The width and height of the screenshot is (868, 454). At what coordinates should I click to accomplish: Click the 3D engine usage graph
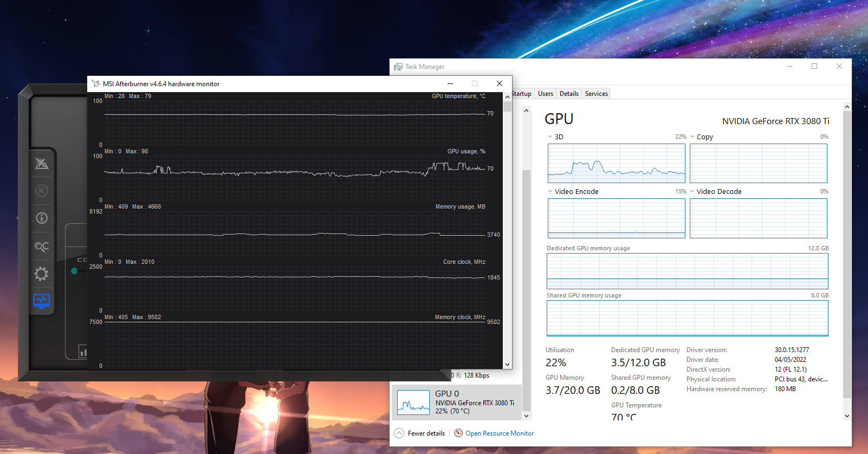(617, 163)
